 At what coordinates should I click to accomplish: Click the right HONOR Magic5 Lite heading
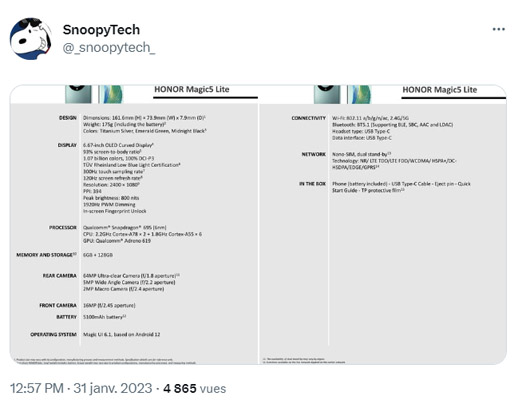[440, 90]
